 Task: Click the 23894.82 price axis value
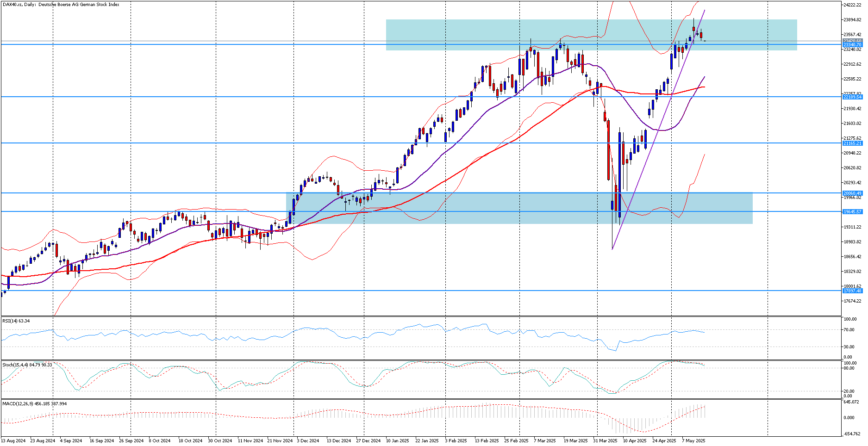[853, 20]
